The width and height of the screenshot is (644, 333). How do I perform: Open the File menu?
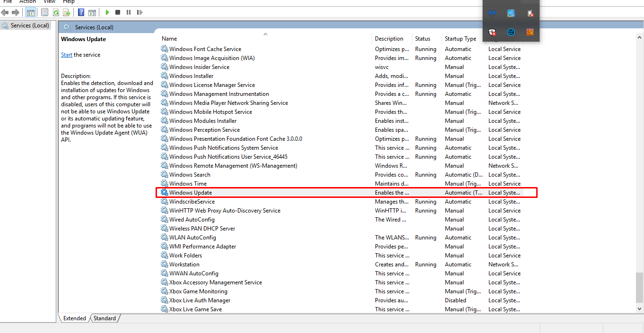pyautogui.click(x=8, y=2)
